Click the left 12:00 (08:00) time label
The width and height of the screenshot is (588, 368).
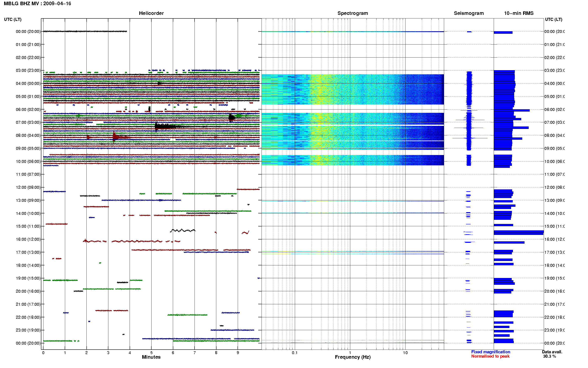(x=28, y=187)
